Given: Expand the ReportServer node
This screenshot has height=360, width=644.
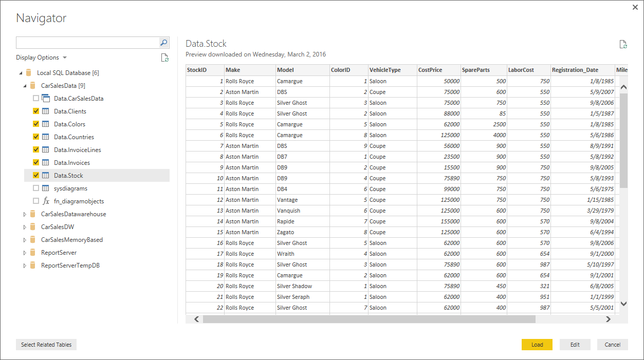Looking at the screenshot, I should pyautogui.click(x=25, y=253).
